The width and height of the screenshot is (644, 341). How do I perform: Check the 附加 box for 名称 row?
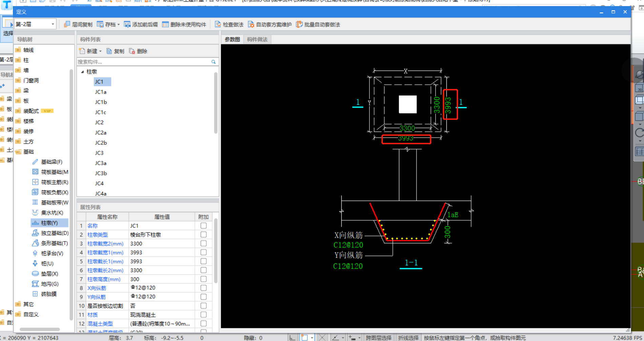(x=203, y=226)
